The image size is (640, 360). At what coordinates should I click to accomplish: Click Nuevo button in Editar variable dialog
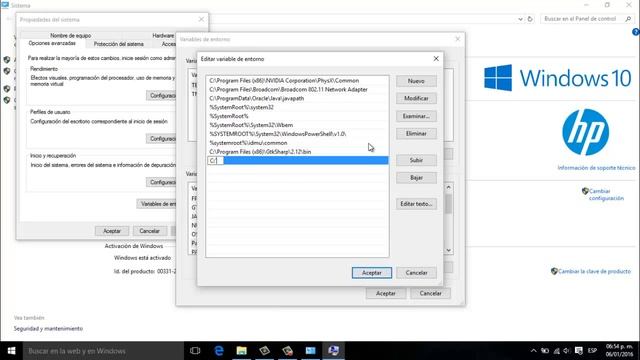pos(416,81)
